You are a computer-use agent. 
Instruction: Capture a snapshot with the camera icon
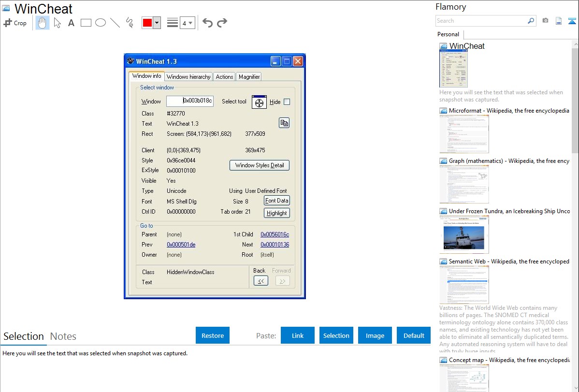(545, 21)
